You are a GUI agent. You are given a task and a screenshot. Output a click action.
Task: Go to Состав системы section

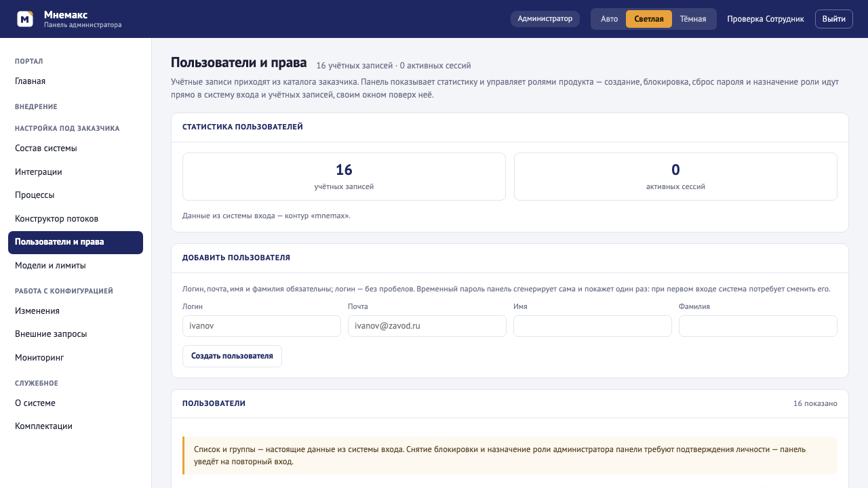click(75, 148)
